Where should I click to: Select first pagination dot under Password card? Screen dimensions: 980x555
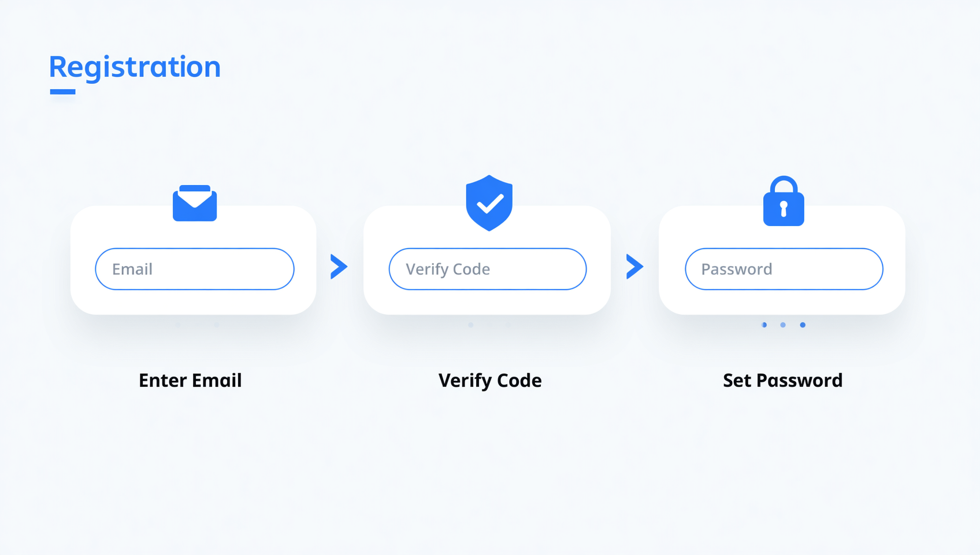pos(764,325)
